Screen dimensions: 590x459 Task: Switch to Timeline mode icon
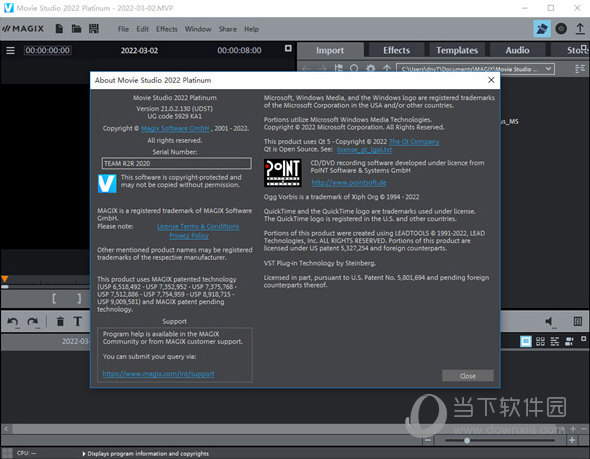pos(555,341)
